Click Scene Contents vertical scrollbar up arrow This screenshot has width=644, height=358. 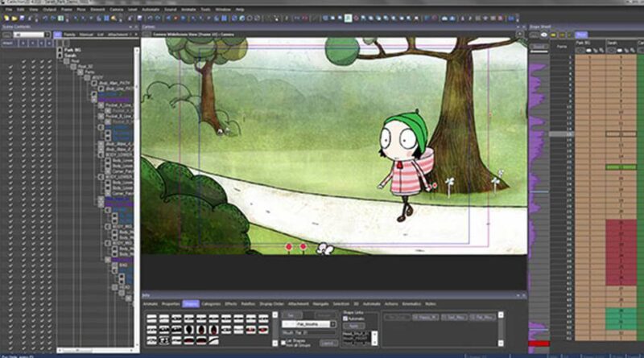(x=137, y=50)
